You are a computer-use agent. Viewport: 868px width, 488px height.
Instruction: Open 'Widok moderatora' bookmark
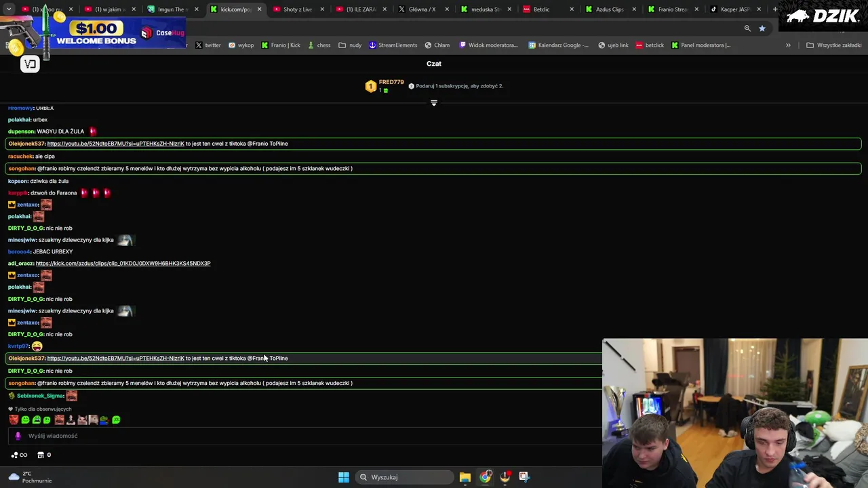tap(488, 45)
